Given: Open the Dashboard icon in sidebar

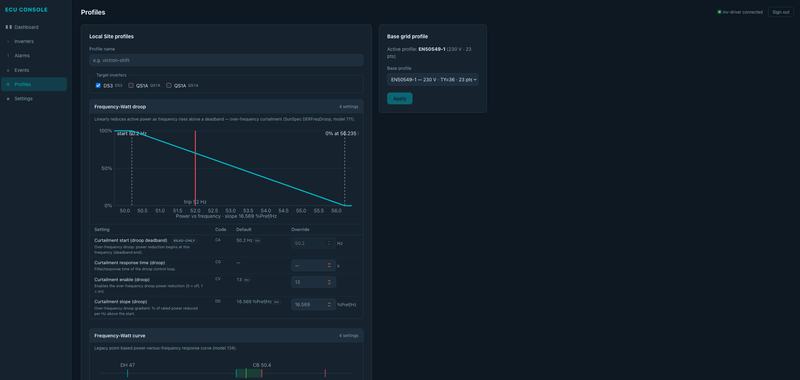Looking at the screenshot, I should [x=8, y=27].
